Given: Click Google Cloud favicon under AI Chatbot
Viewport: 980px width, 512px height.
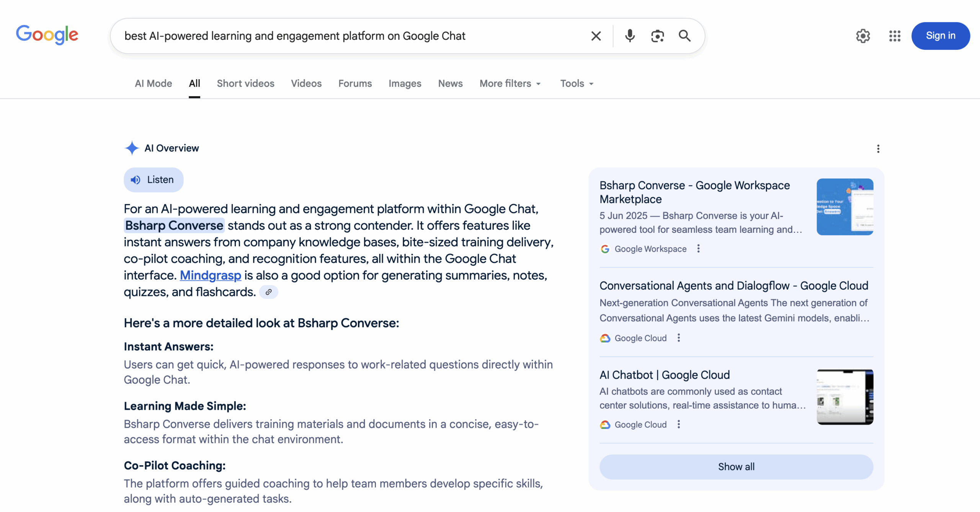Looking at the screenshot, I should click(605, 425).
